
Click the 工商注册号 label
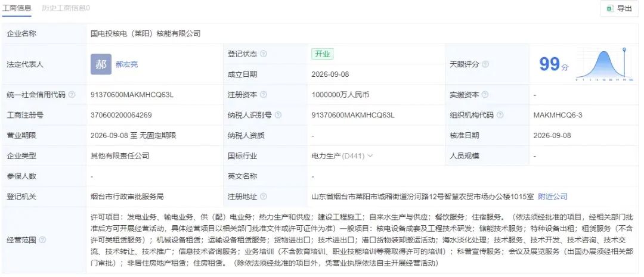[25, 115]
